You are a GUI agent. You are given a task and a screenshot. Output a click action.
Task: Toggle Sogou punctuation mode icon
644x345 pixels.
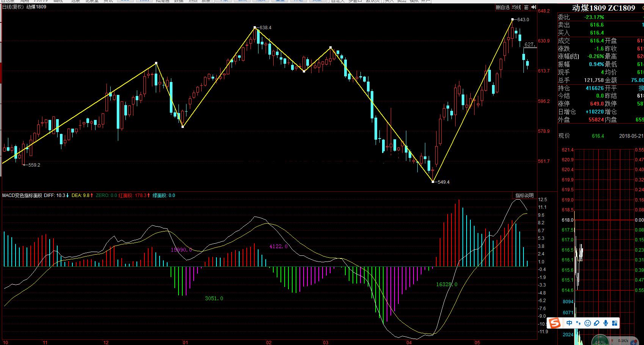[578, 323]
